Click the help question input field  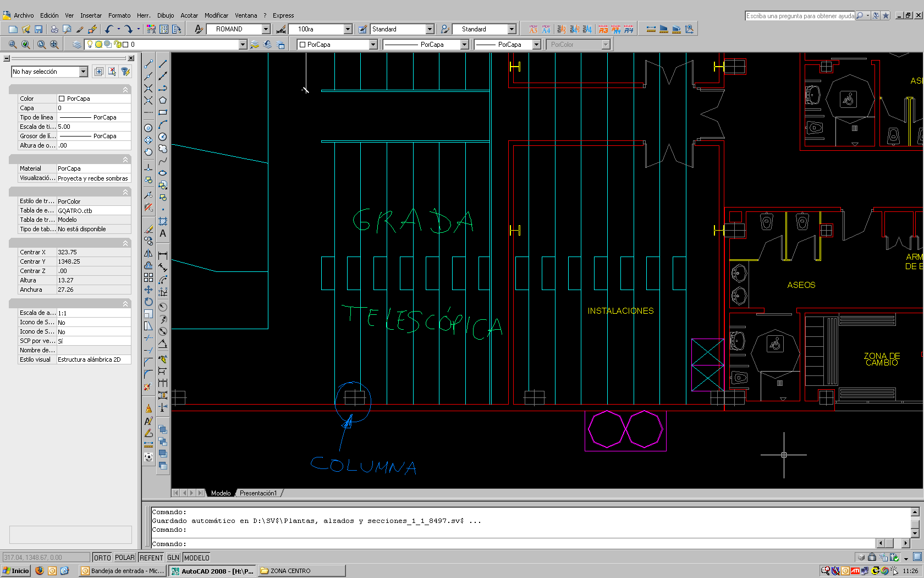800,16
